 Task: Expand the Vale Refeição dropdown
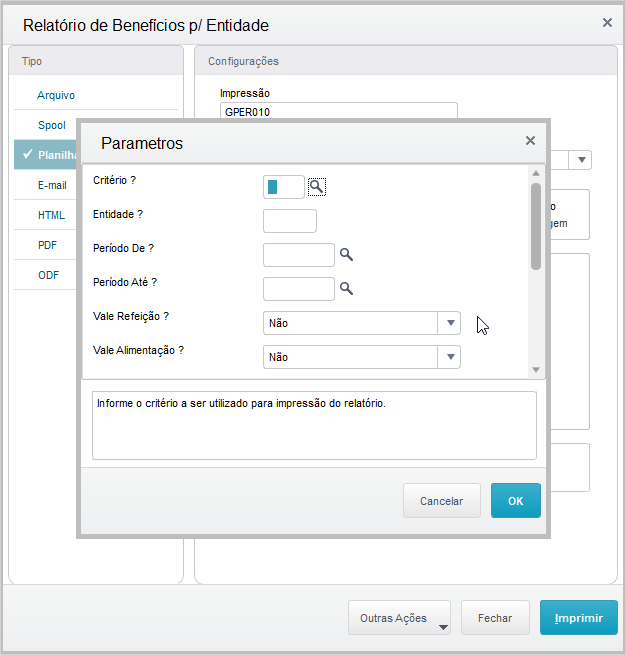tap(450, 323)
